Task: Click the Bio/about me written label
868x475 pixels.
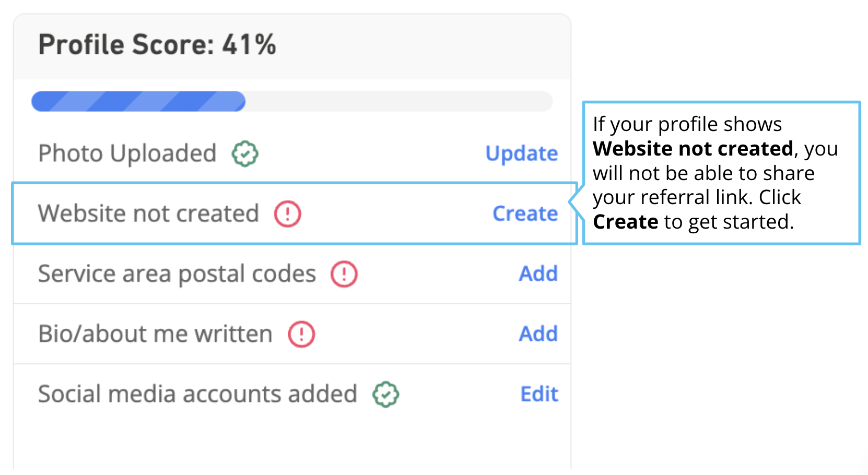Action: [155, 334]
